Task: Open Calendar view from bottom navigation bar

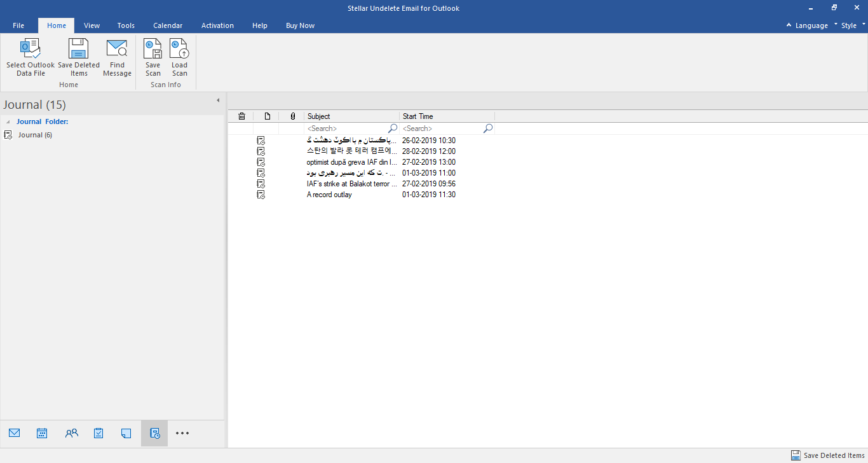Action: coord(42,433)
